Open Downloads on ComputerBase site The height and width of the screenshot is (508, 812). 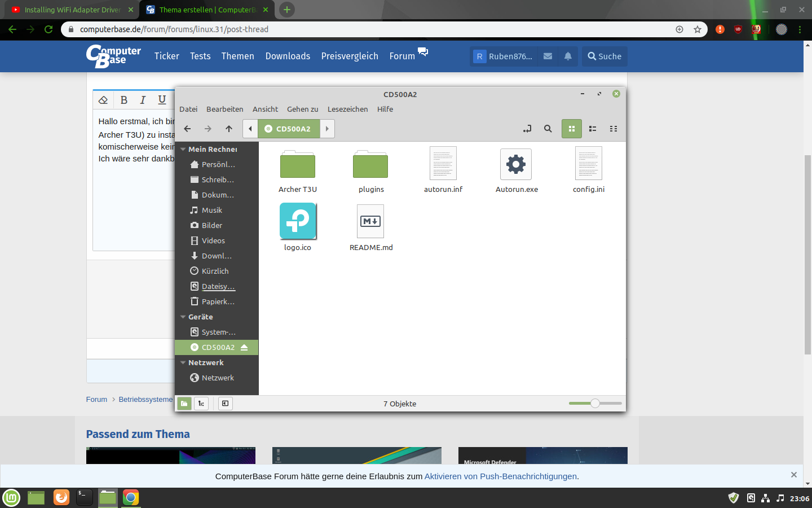coord(288,56)
